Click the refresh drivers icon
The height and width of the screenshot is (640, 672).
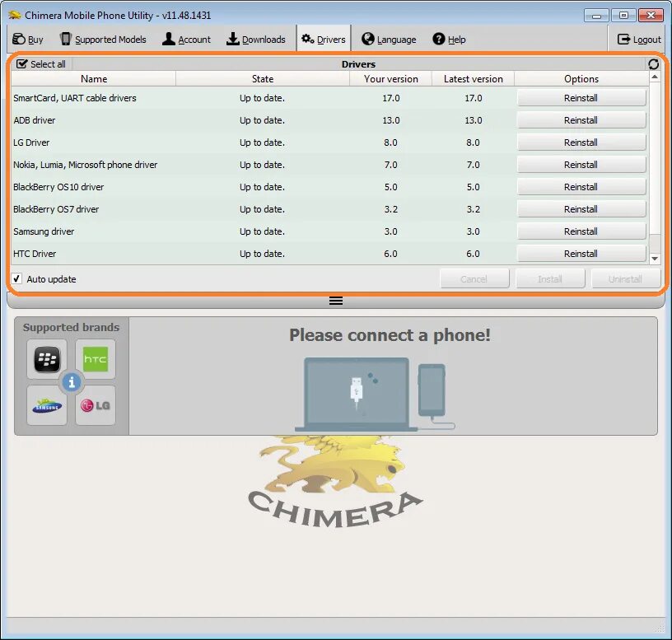pos(654,64)
